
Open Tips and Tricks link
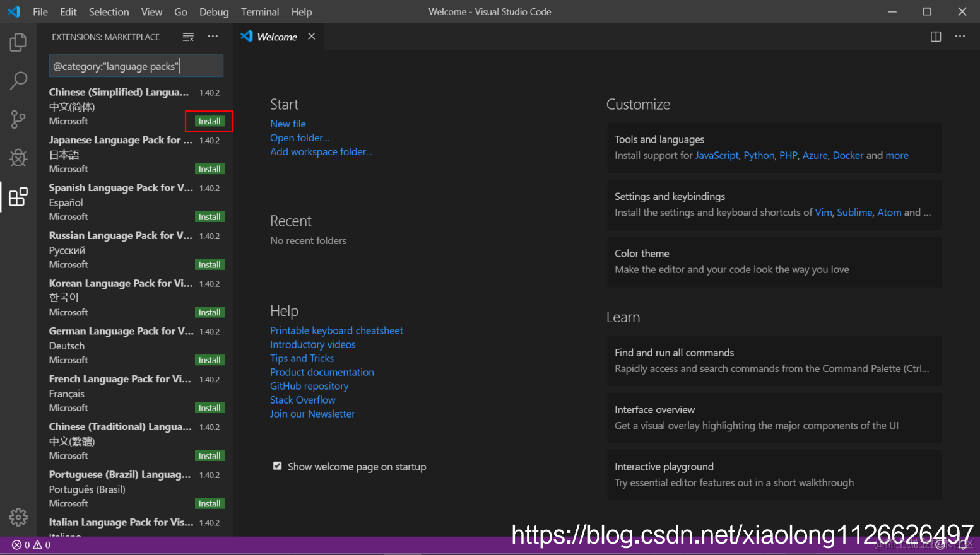[x=302, y=358]
